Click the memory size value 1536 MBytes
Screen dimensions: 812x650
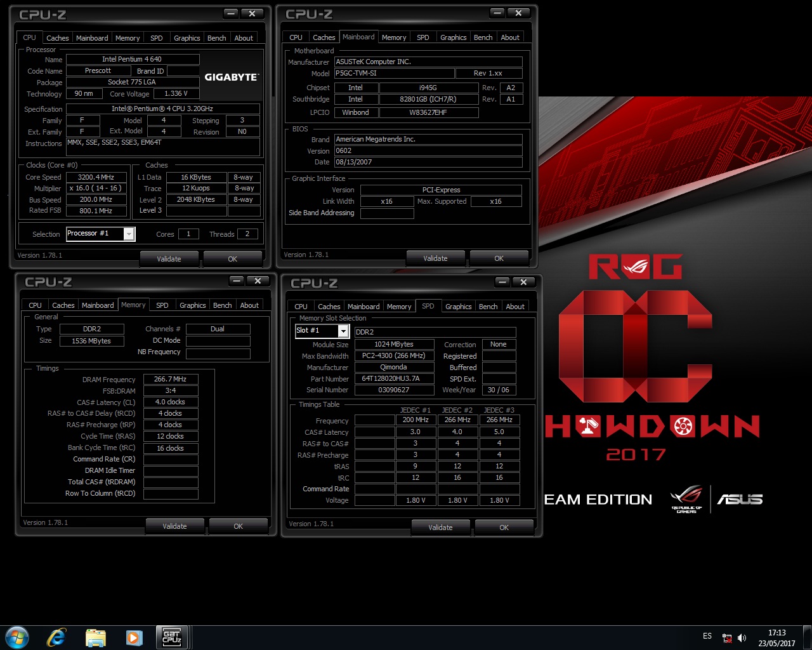91,341
